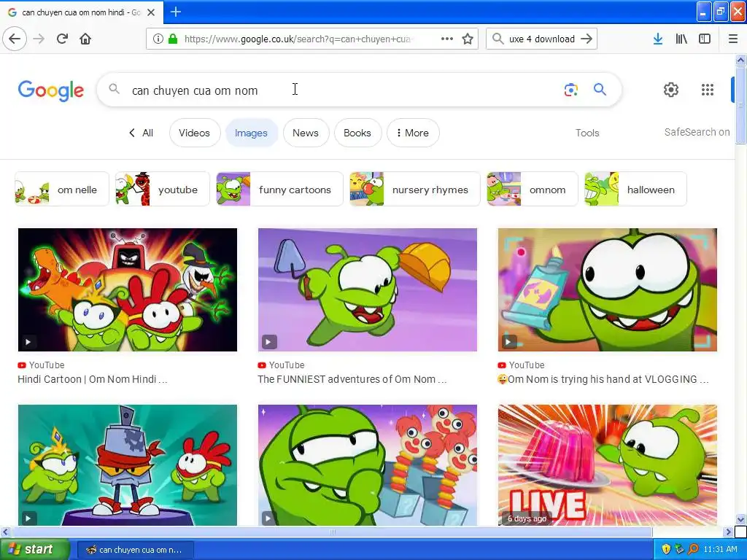747x560 pixels.
Task: Click the Google logo
Action: [x=51, y=90]
